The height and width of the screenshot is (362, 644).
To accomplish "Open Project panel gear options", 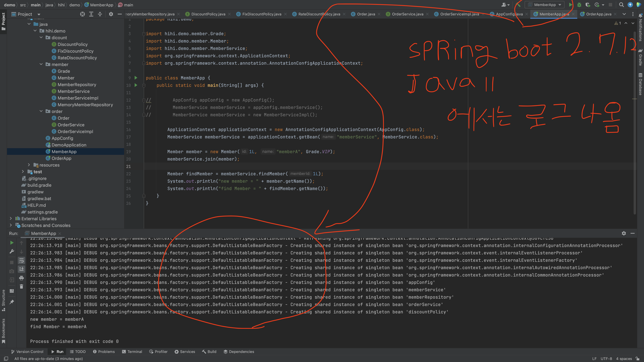I will coord(111,14).
